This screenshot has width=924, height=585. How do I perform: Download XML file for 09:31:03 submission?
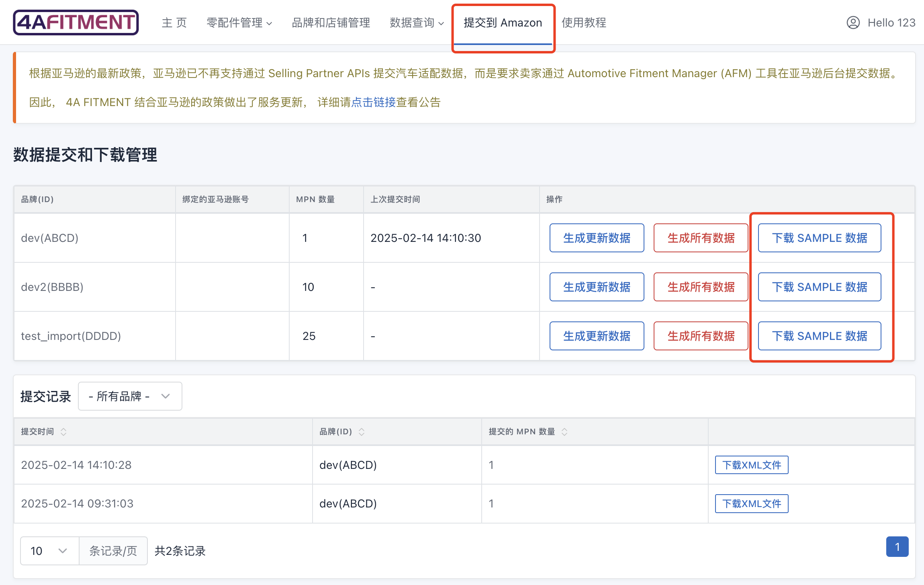751,503
